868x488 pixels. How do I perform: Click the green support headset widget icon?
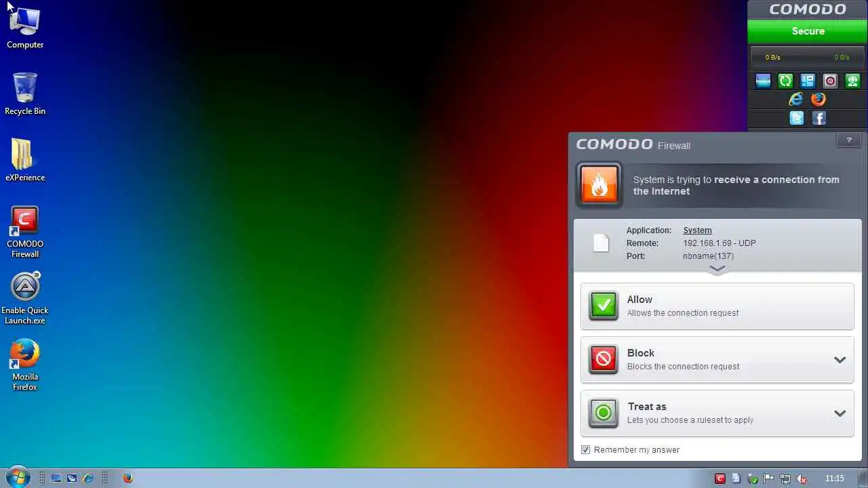tap(852, 81)
